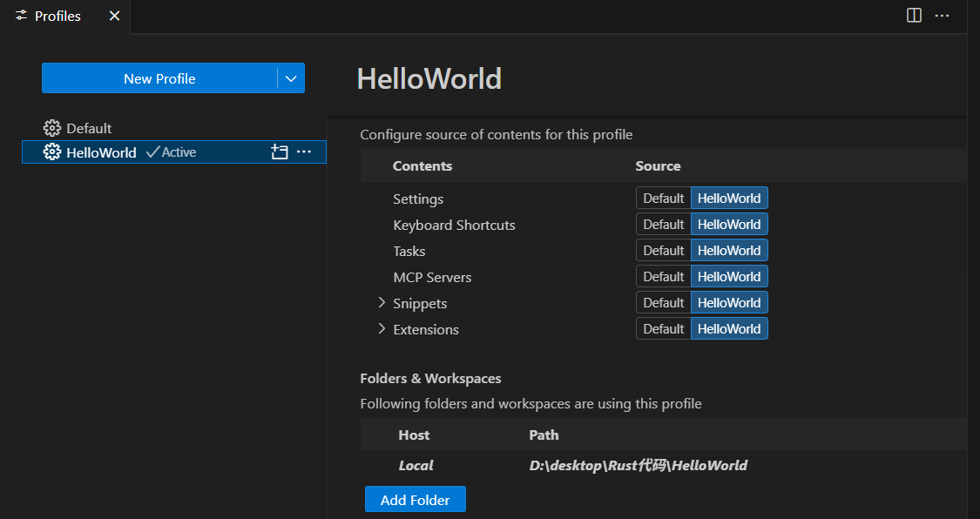Click the Folders & Workspaces heading

[430, 379]
